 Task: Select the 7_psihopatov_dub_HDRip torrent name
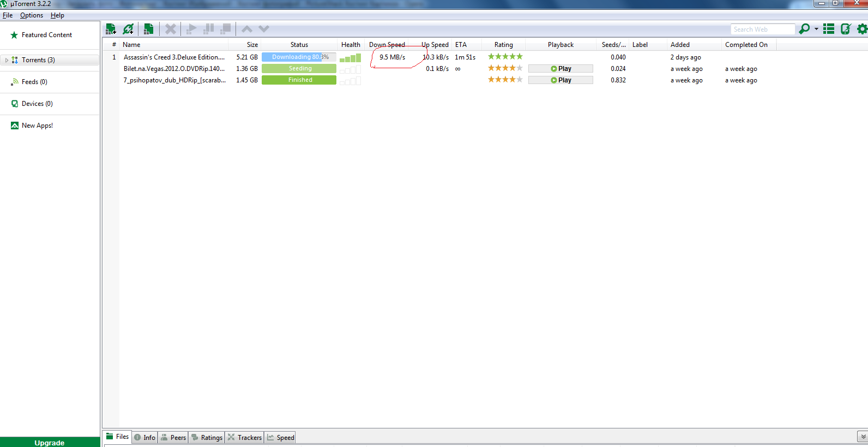point(174,80)
